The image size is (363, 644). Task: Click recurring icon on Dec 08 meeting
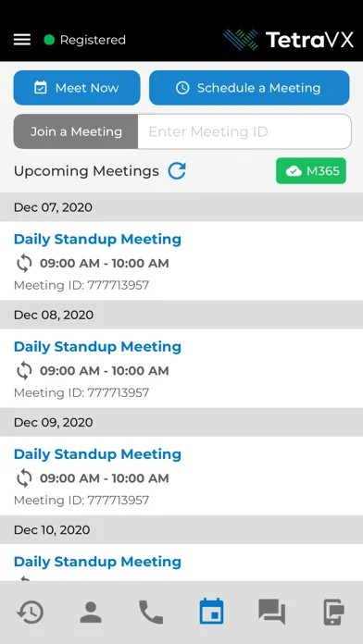point(24,371)
